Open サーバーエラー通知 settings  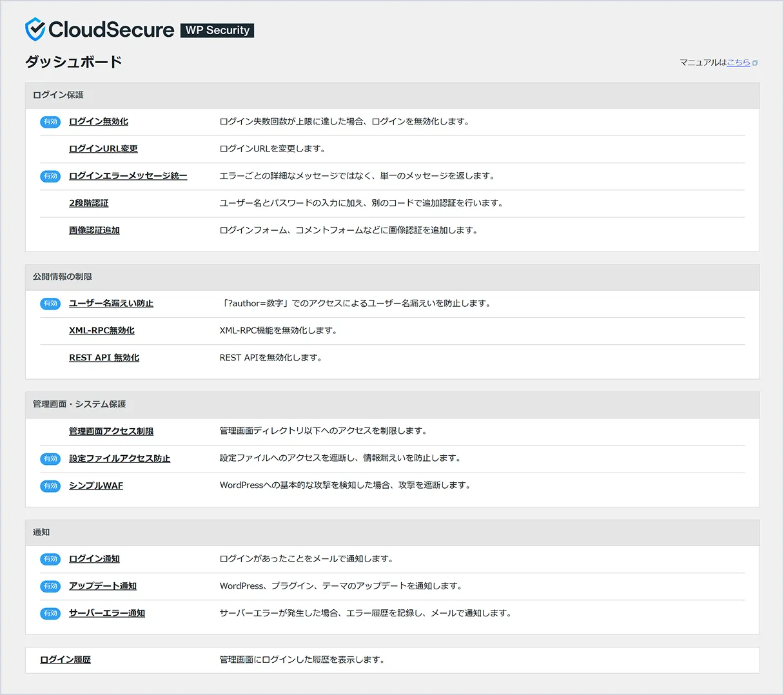[107, 612]
